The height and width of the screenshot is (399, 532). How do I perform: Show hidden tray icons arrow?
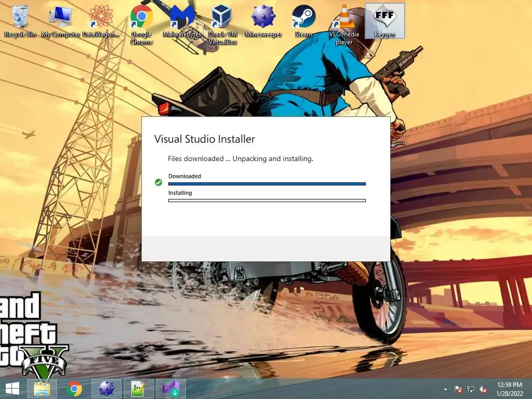(x=445, y=389)
